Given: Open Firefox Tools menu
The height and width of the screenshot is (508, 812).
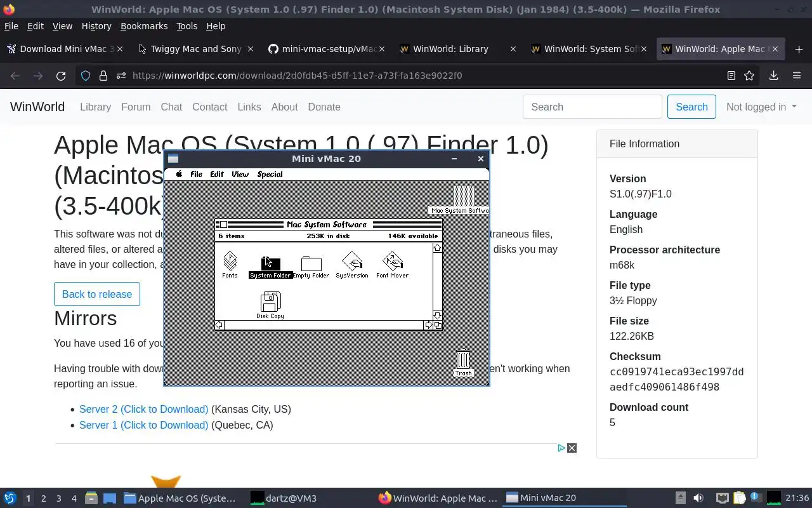Looking at the screenshot, I should (187, 26).
